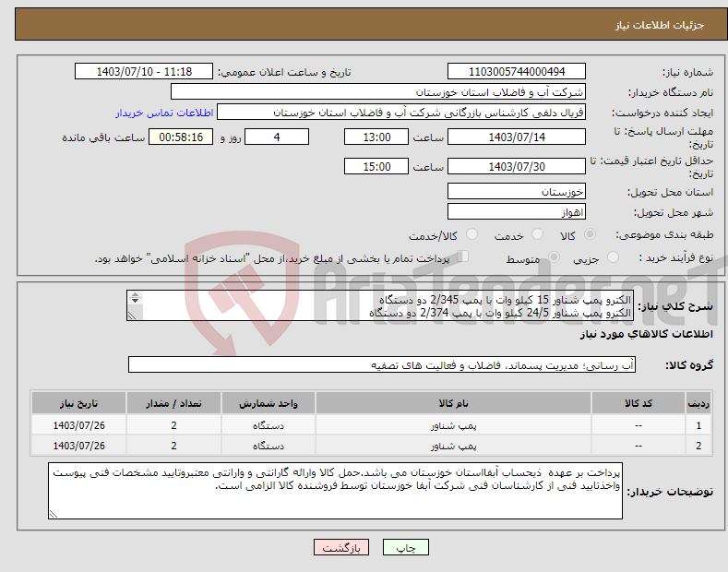Click the remaining time field 00:58:16
Image resolution: width=728 pixels, height=572 pixels.
click(x=181, y=137)
